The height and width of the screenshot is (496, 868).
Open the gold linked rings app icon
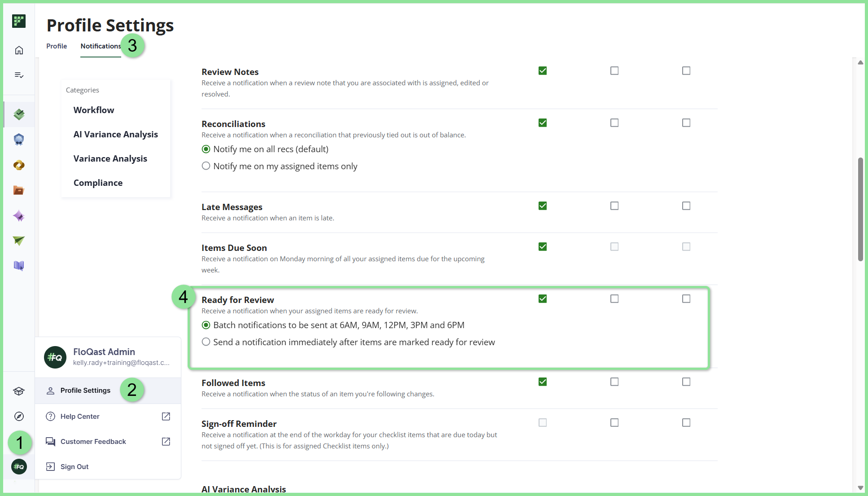19,165
